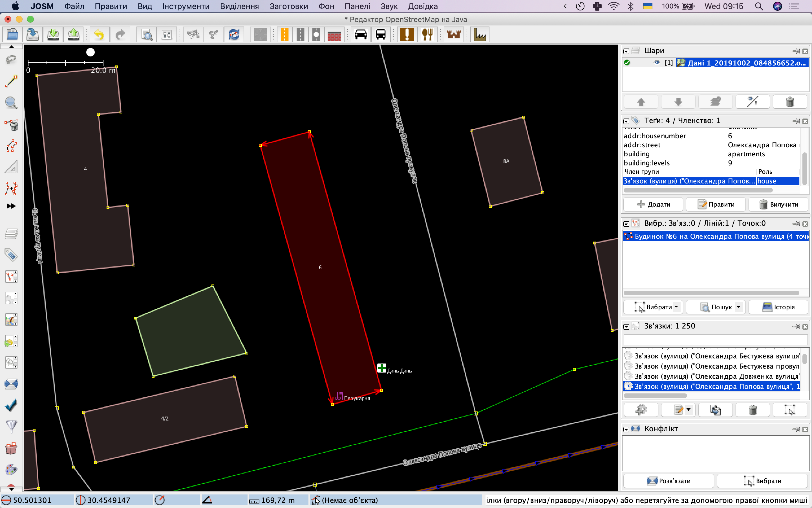Click the Redo arrow icon
The image size is (812, 508).
120,35
